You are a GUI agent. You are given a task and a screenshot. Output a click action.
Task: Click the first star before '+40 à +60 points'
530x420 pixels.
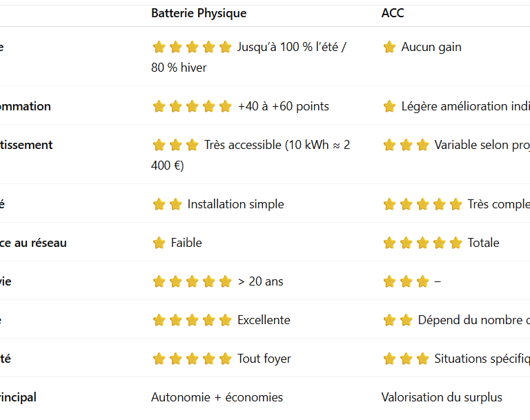click(159, 107)
